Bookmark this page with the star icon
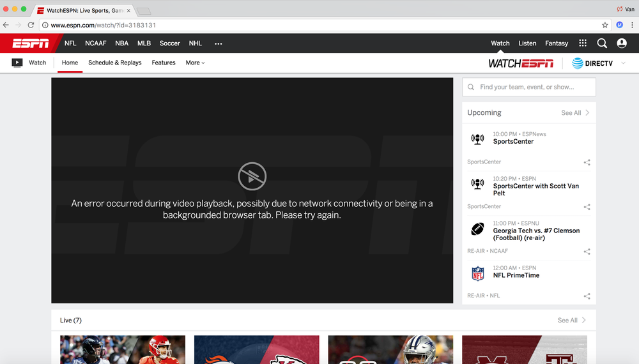This screenshot has width=639, height=364. click(605, 25)
